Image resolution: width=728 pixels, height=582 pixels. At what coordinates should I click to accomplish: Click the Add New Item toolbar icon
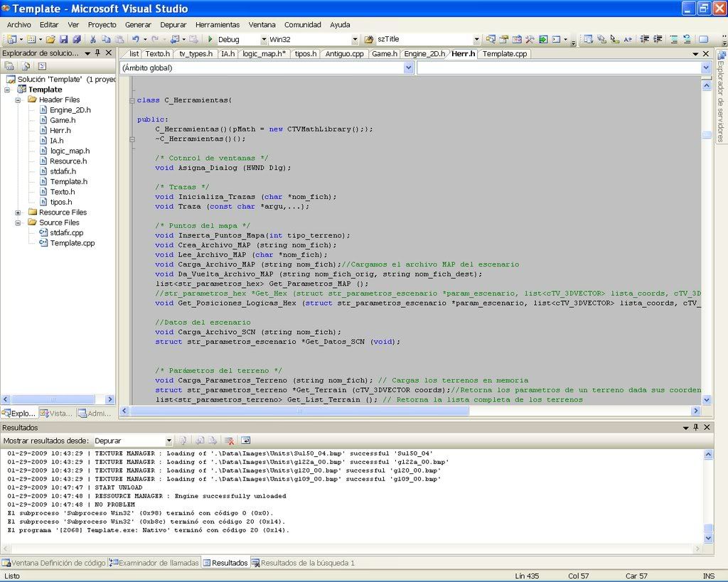pyautogui.click(x=31, y=40)
